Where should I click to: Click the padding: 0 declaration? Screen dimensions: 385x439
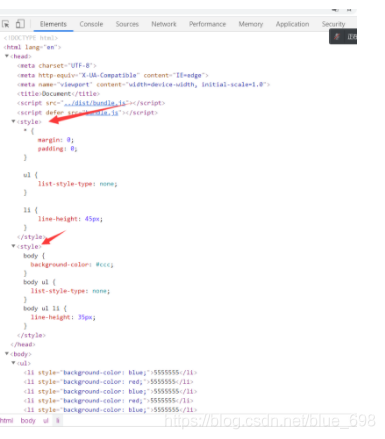57,149
